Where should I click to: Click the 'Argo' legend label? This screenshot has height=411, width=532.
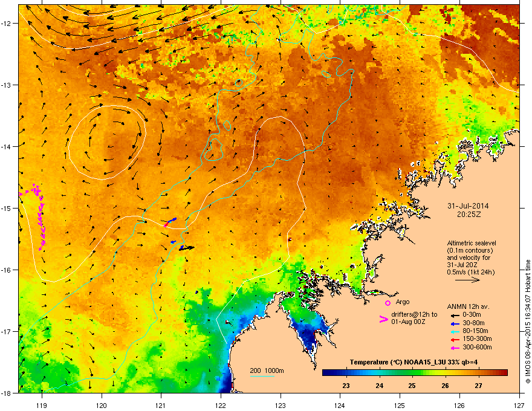pyautogui.click(x=403, y=302)
